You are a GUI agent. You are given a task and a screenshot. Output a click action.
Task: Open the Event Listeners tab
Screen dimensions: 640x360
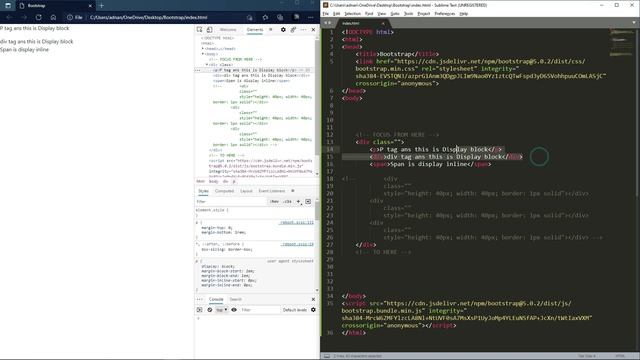pyautogui.click(x=272, y=191)
